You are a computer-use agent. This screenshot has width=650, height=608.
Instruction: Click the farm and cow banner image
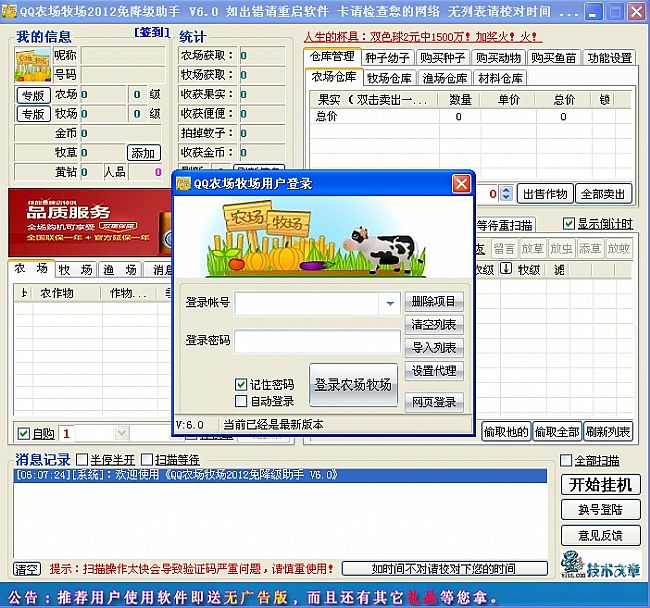[x=323, y=238]
